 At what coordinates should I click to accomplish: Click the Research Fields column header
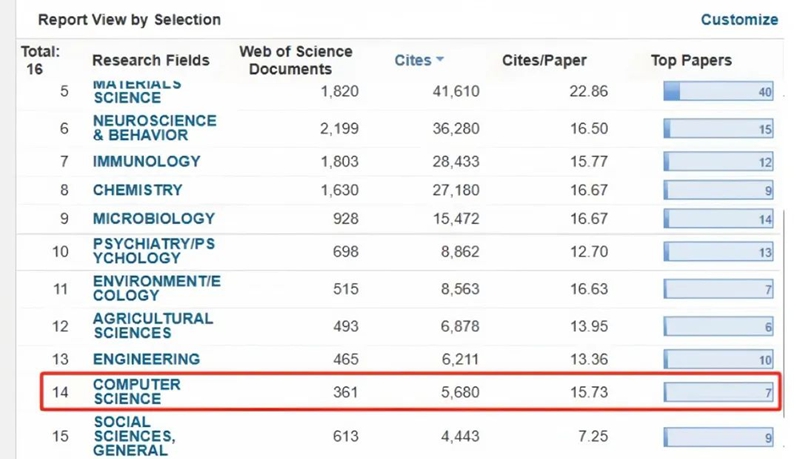pyautogui.click(x=151, y=61)
